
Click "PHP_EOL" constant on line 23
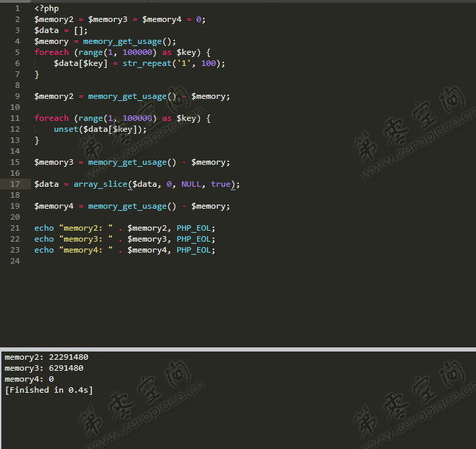[x=194, y=250]
